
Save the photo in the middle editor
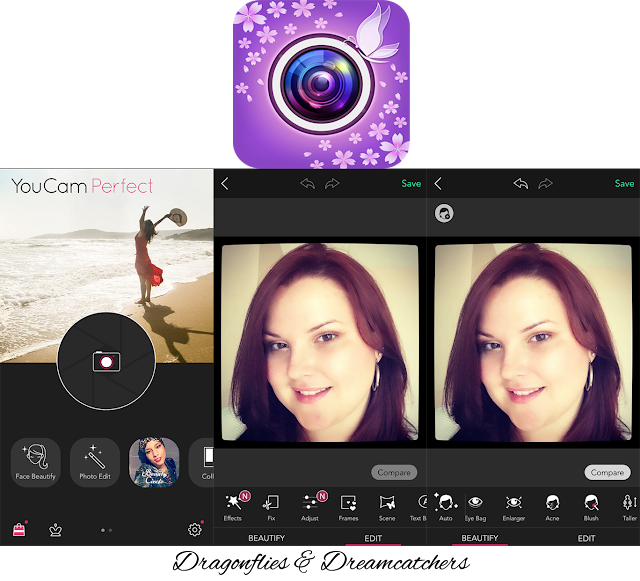point(411,184)
